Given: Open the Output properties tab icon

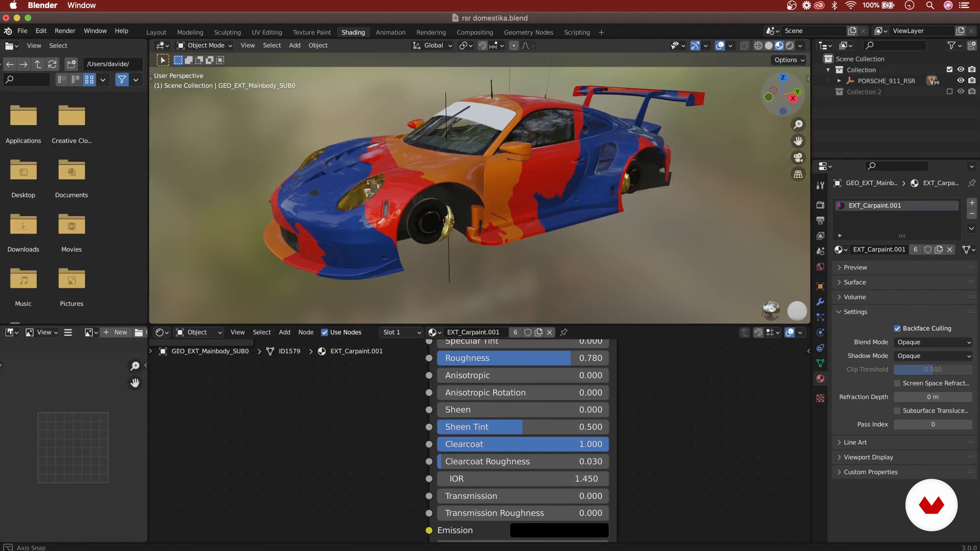Looking at the screenshot, I should [820, 221].
